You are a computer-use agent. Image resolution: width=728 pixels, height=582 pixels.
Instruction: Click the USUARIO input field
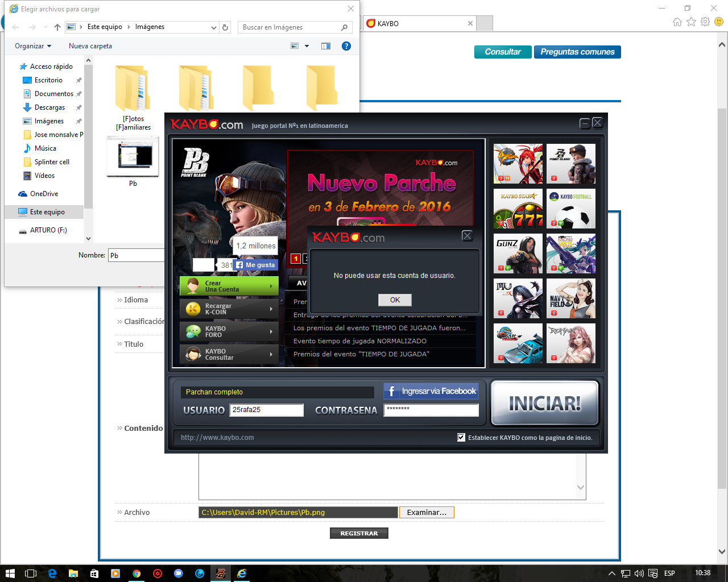[266, 410]
